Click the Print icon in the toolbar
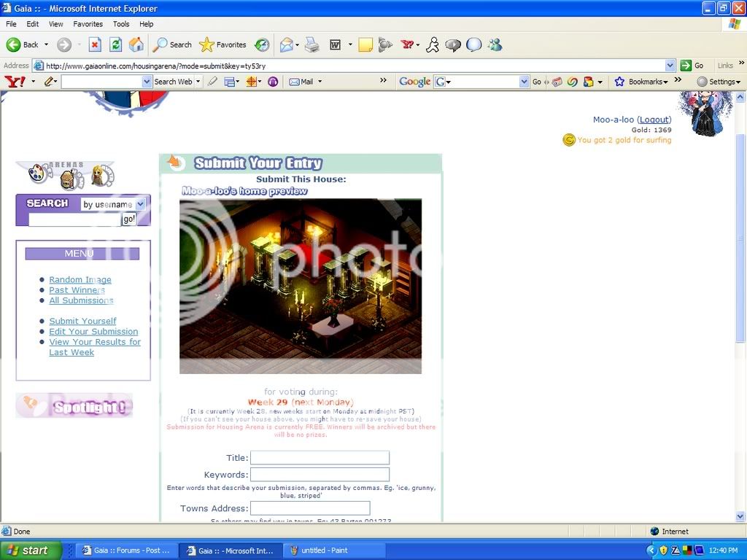The width and height of the screenshot is (747, 560). (x=312, y=44)
